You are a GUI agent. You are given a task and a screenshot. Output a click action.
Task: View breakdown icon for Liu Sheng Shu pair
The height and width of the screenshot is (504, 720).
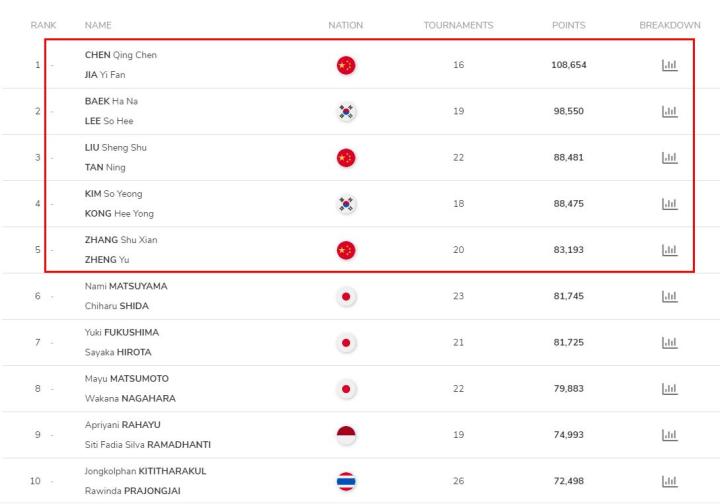(669, 158)
